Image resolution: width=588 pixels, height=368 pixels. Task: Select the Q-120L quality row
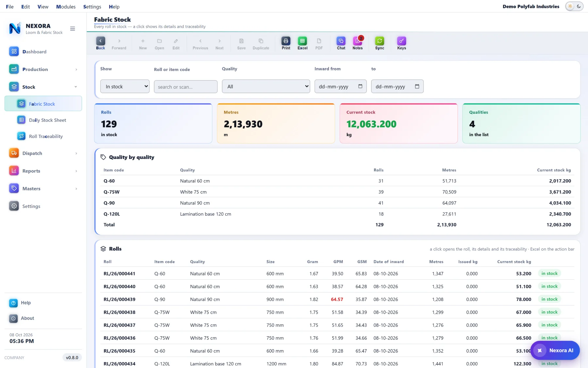(337, 214)
